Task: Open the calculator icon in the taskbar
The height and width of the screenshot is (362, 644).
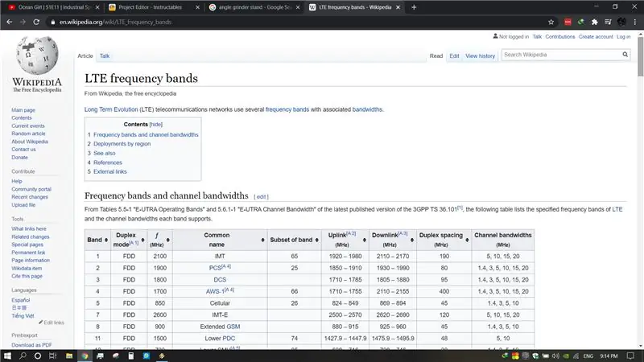Action: (x=131, y=356)
